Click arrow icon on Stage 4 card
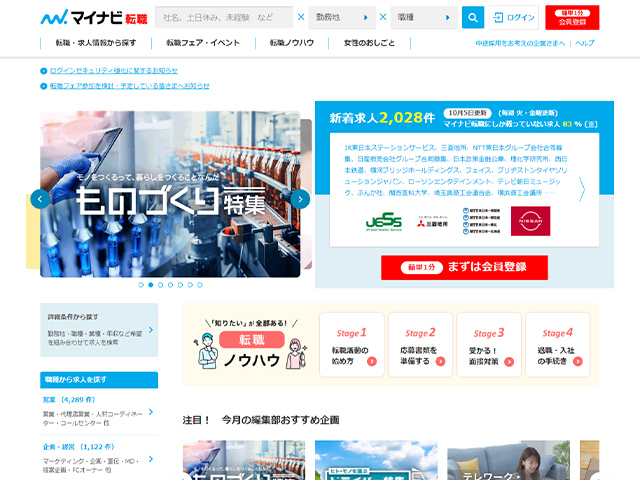 point(578,361)
